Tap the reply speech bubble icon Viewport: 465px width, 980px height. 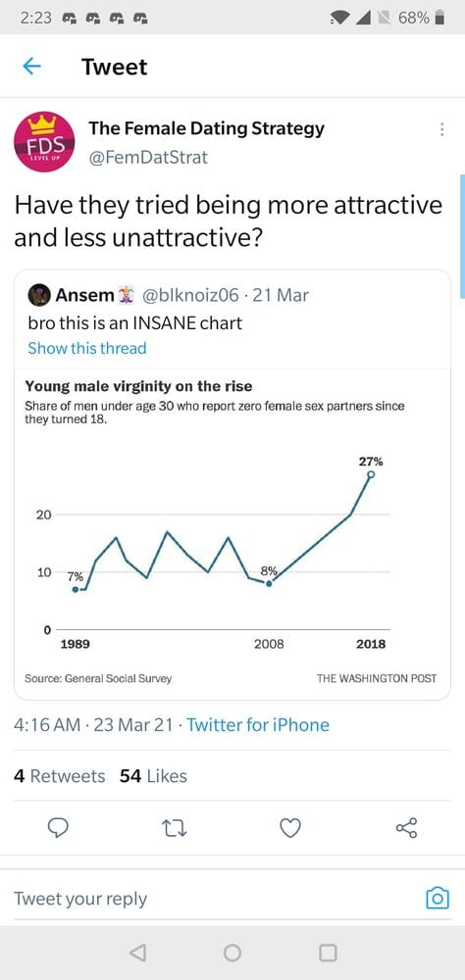click(58, 828)
